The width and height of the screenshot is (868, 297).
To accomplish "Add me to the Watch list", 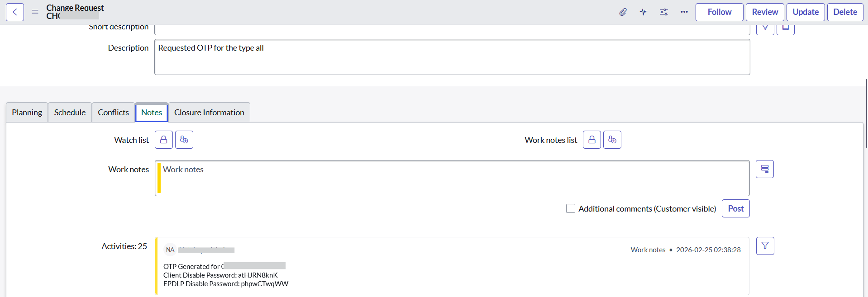I will [184, 140].
